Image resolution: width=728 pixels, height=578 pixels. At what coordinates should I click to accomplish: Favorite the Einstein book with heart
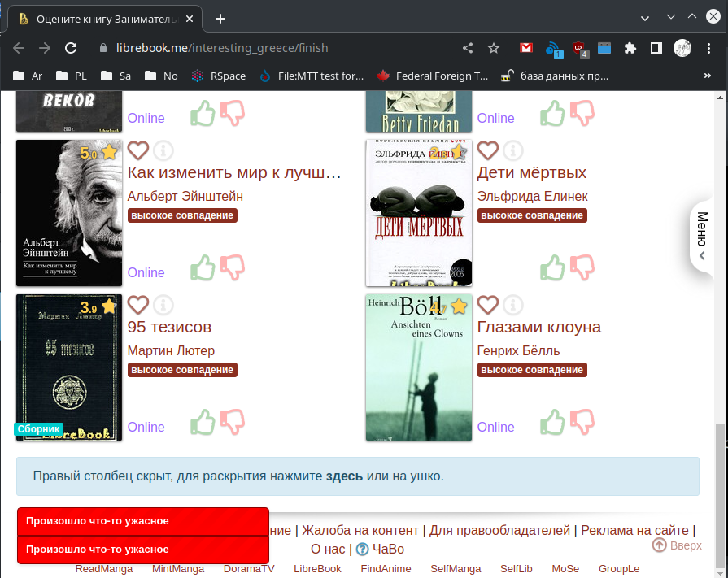tap(138, 150)
